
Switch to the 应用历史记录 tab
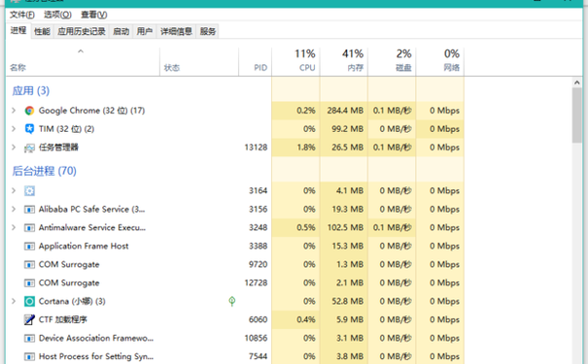click(82, 31)
